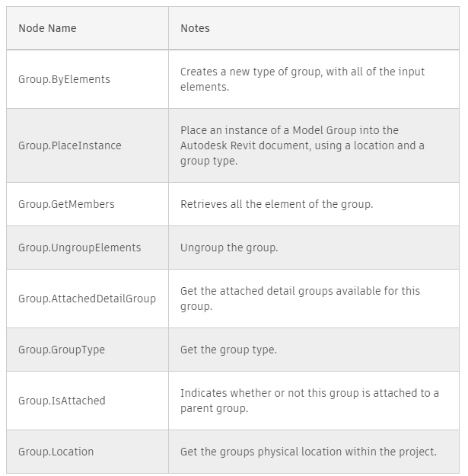Select the Group.PlaceInstance node name

tap(69, 145)
